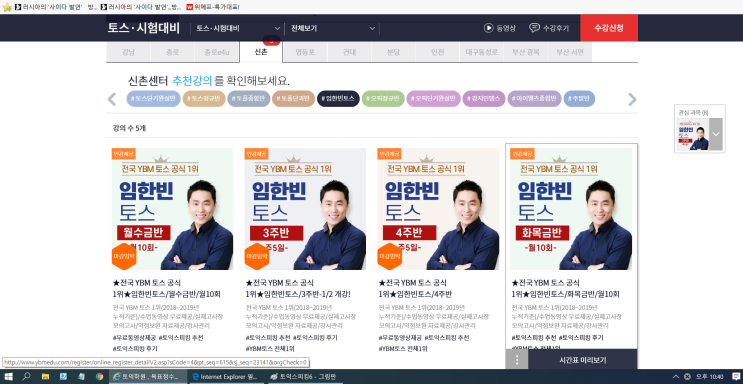Click the orange 마감임박 badge on 4주반 card
Viewport: 743px width, 384px height.
(390, 256)
